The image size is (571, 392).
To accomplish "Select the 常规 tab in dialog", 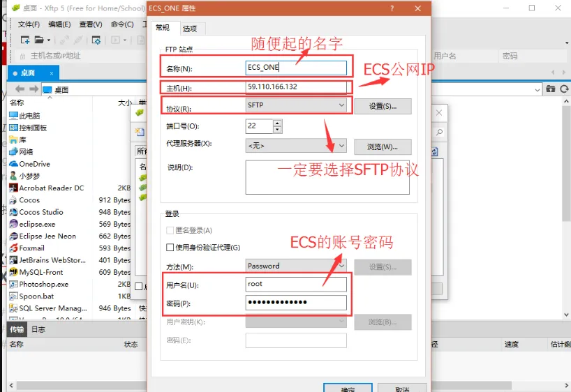I will click(x=163, y=28).
